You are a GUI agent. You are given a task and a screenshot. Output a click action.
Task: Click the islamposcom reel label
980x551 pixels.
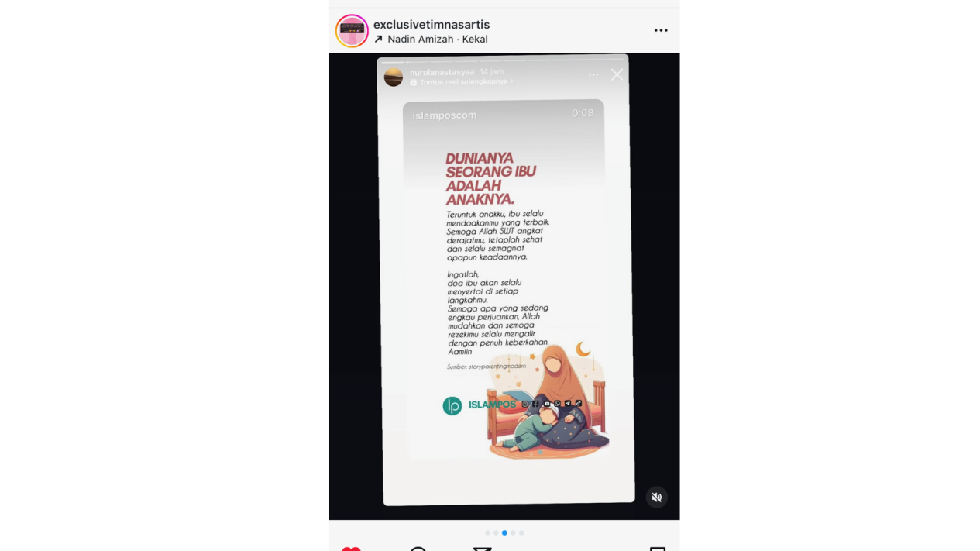(445, 115)
